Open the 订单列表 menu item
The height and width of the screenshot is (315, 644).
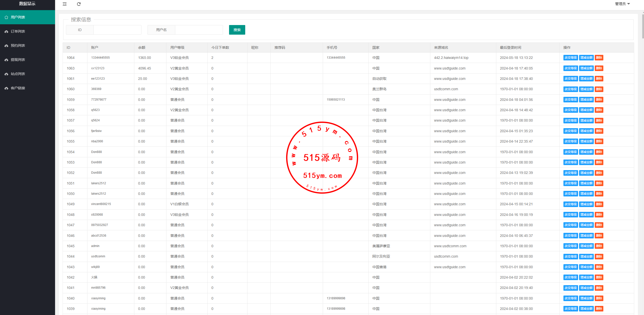coord(18,31)
